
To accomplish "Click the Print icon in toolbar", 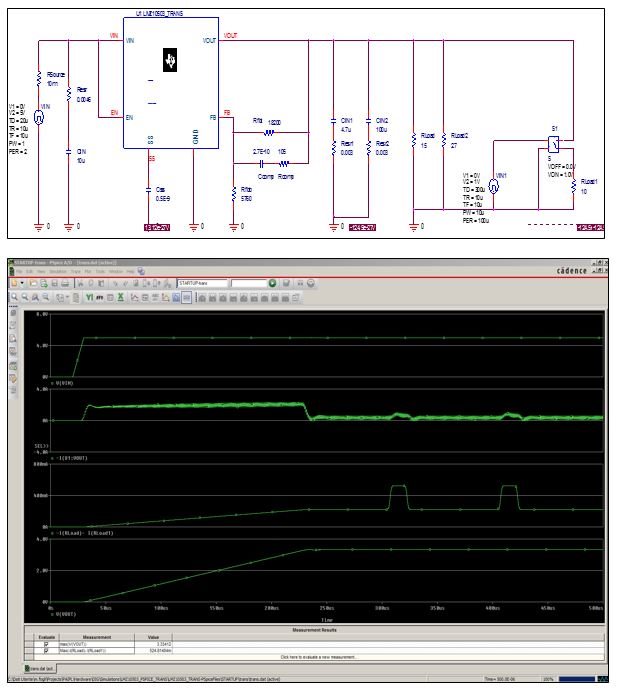I will point(65,283).
